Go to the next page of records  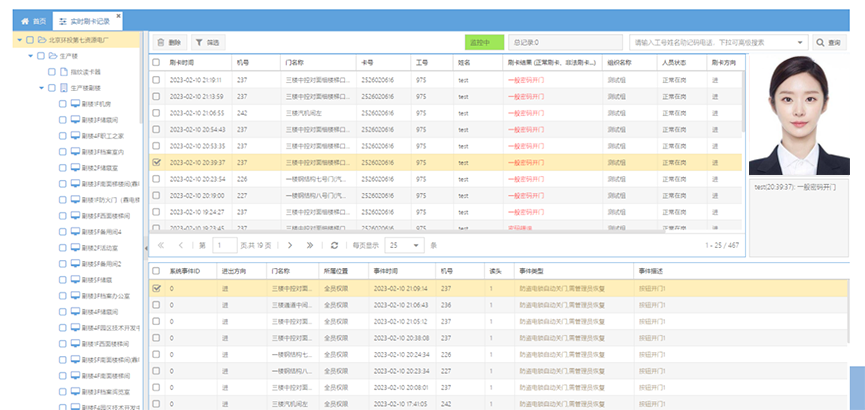coord(290,245)
